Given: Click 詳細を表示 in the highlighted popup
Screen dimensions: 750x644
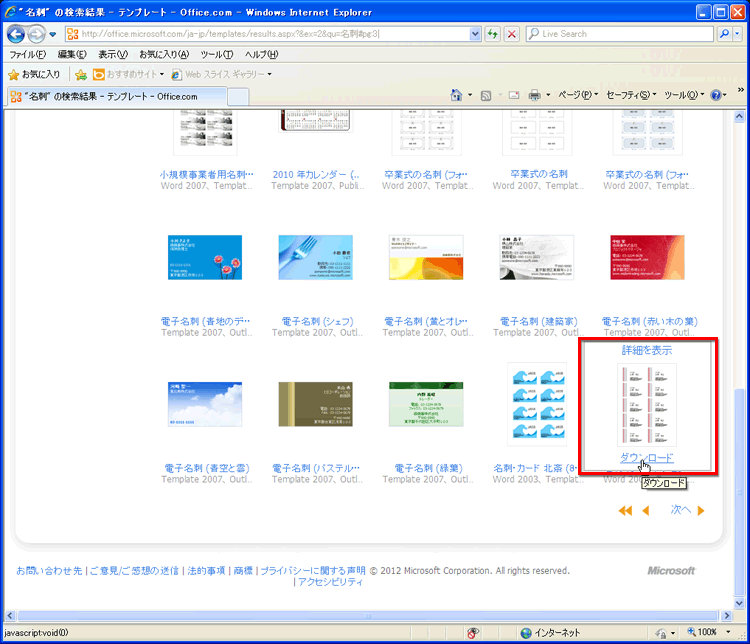Looking at the screenshot, I should (x=647, y=350).
